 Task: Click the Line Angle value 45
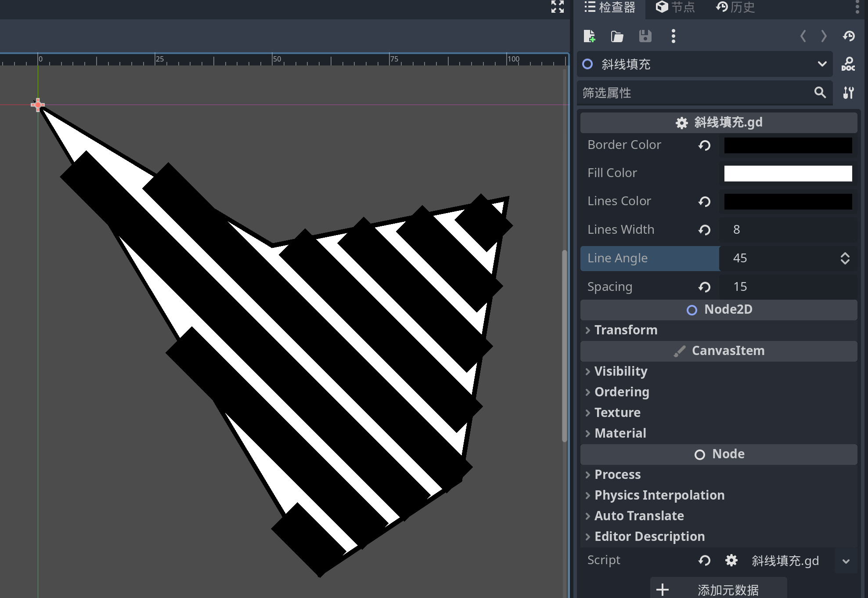click(x=740, y=258)
